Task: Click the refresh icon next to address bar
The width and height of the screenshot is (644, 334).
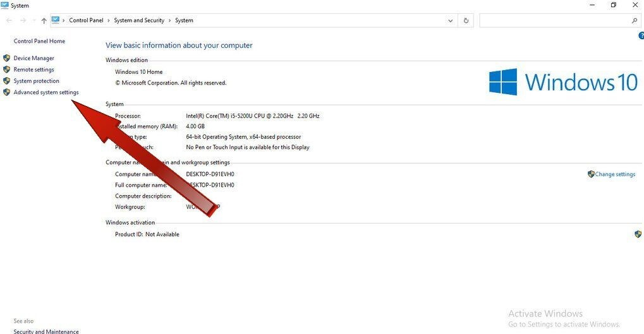Action: [x=466, y=20]
